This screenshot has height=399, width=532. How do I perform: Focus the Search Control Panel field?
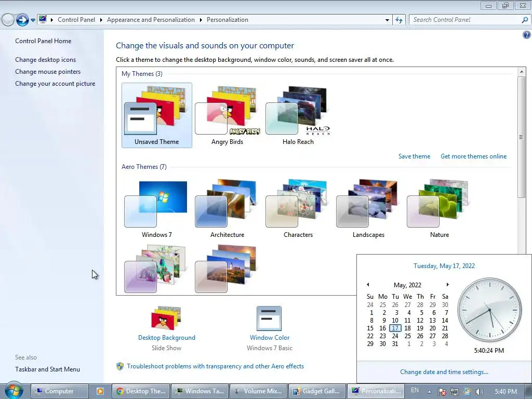466,20
